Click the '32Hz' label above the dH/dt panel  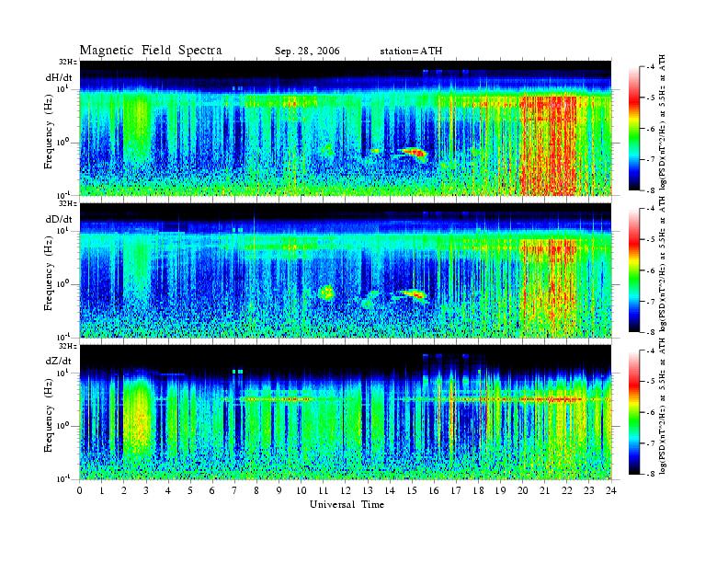pyautogui.click(x=68, y=62)
